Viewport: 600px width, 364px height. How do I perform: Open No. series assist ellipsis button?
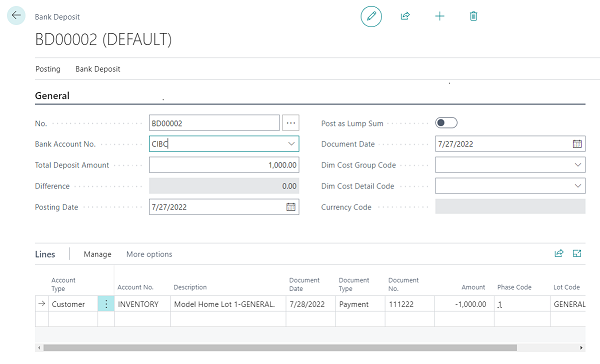[x=291, y=123]
